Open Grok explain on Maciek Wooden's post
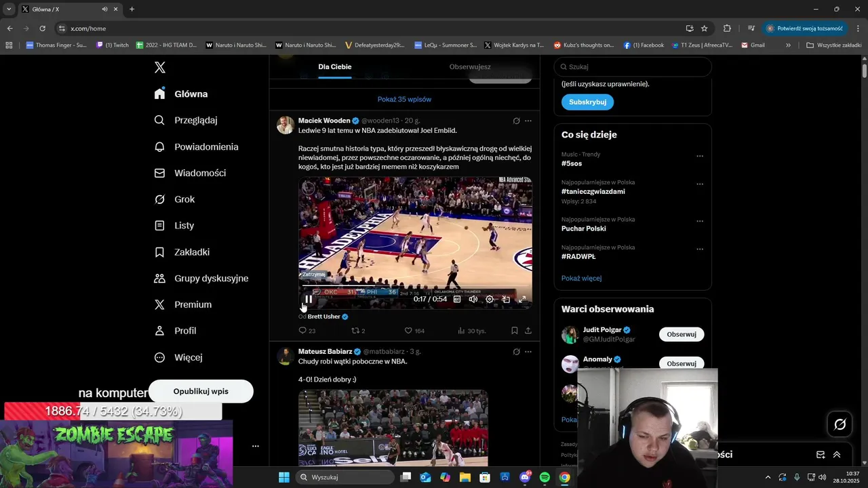The width and height of the screenshot is (868, 488). point(516,121)
